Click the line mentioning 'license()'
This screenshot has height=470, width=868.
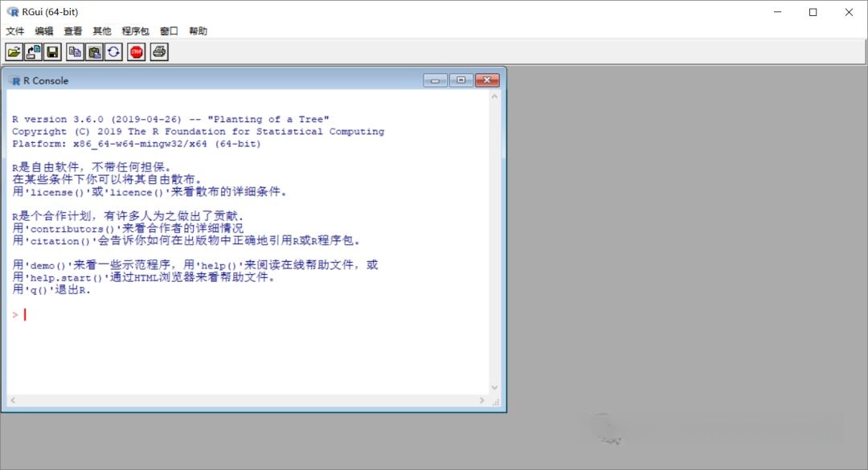pyautogui.click(x=149, y=191)
